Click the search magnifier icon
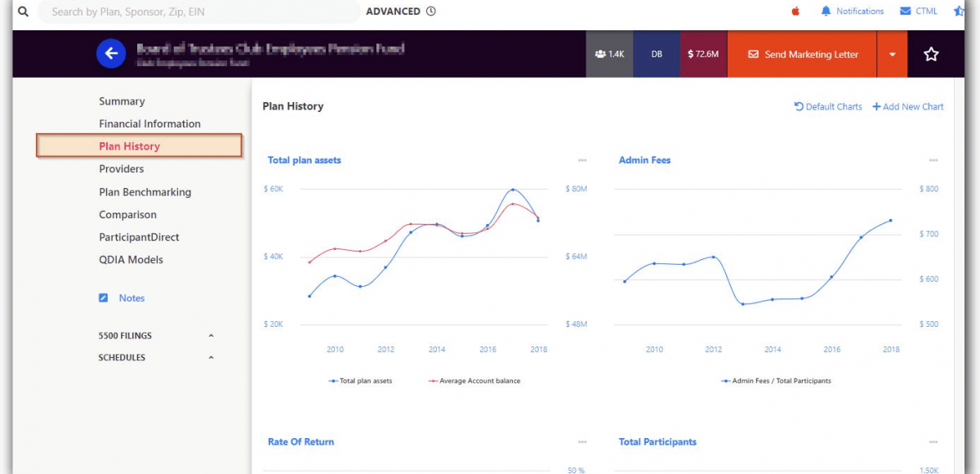Image resolution: width=980 pixels, height=474 pixels. (x=23, y=11)
